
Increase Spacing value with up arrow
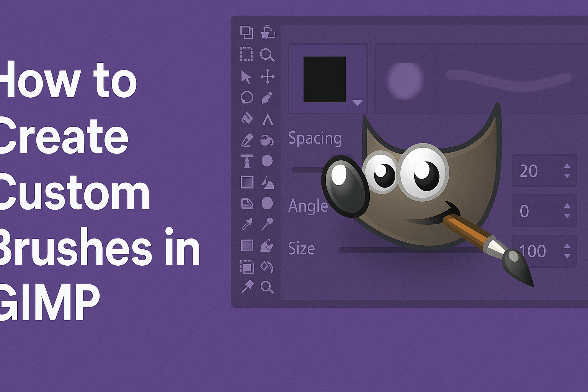(x=567, y=166)
